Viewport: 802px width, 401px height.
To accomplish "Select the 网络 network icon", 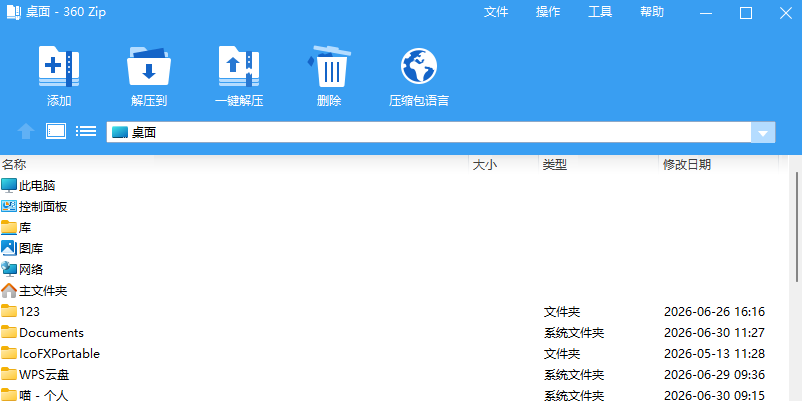I will (x=9, y=270).
